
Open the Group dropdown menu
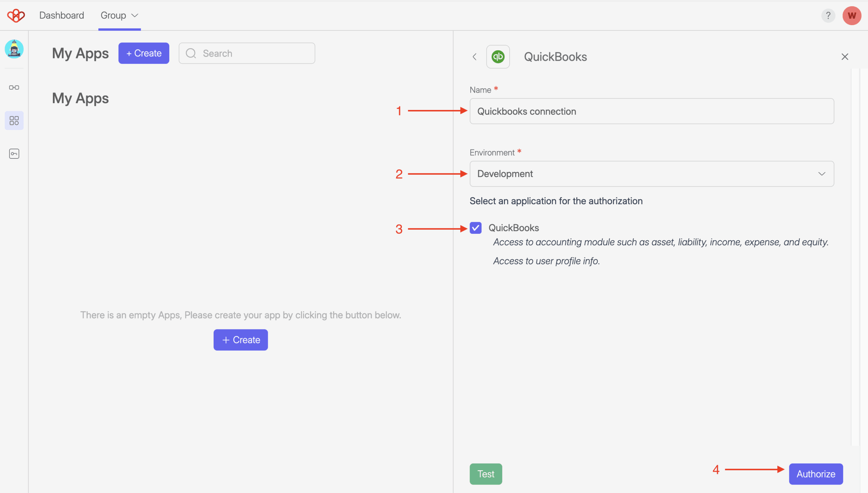[x=119, y=16]
